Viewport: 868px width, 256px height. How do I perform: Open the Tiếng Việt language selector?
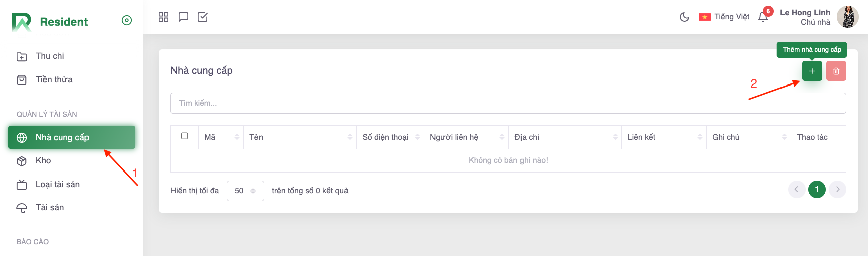point(724,17)
